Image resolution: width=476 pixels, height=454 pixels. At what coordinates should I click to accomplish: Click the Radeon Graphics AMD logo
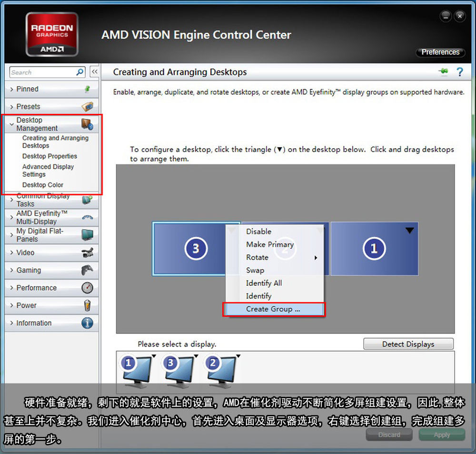click(52, 34)
